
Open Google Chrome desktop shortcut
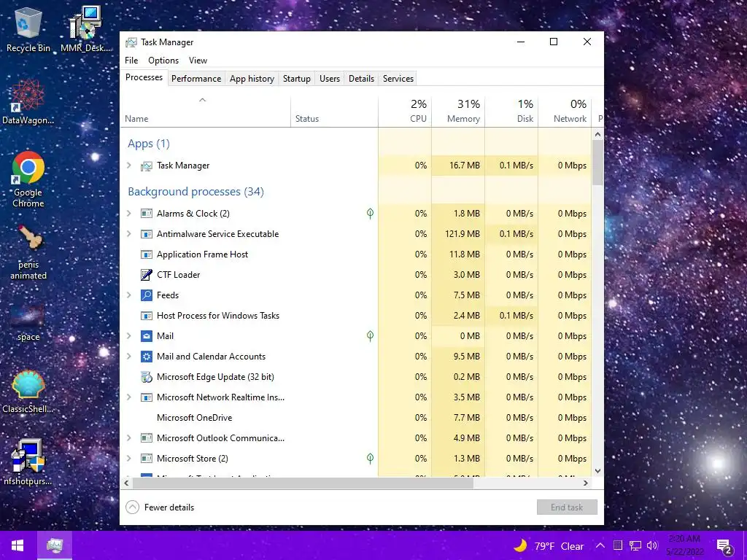28,179
